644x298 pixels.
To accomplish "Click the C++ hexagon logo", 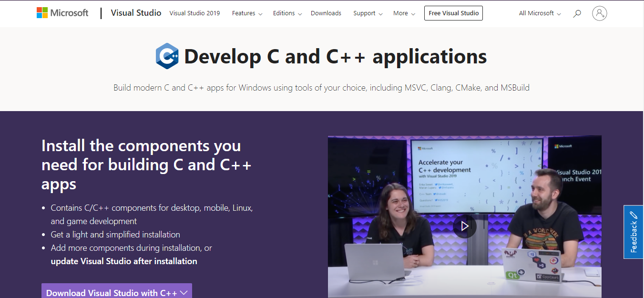I will tap(167, 56).
